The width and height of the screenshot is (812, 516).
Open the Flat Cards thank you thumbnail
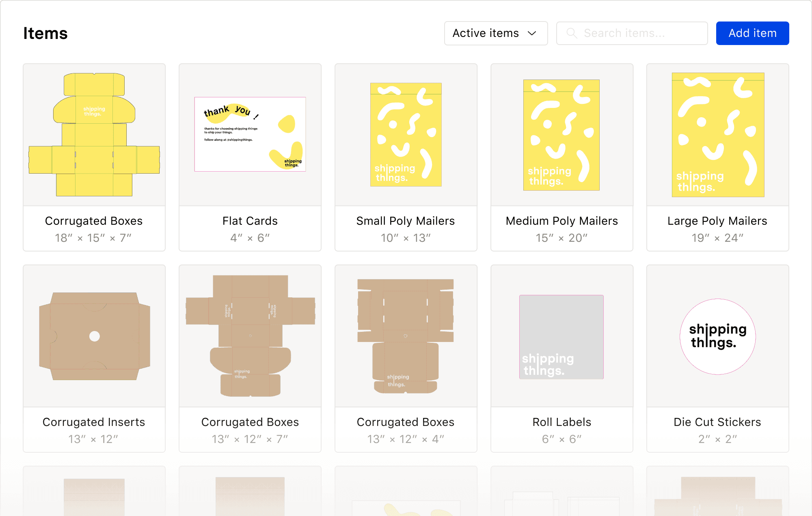[x=250, y=134]
